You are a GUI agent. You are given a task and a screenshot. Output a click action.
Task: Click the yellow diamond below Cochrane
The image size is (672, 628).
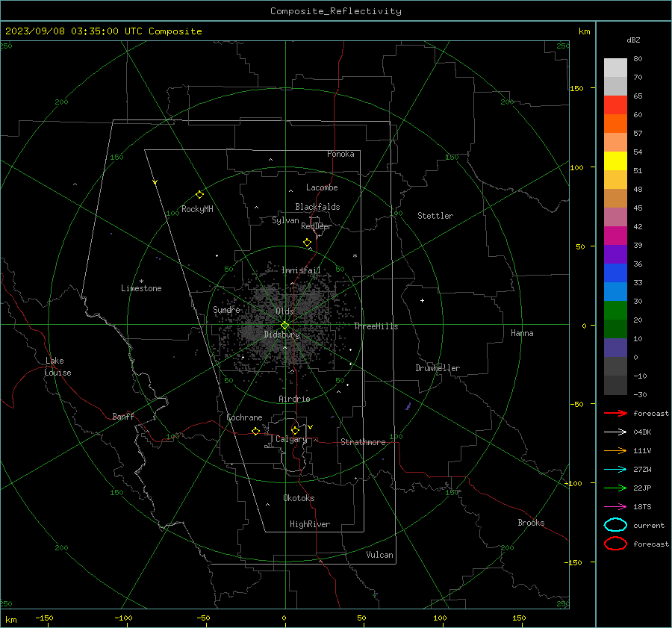point(255,431)
